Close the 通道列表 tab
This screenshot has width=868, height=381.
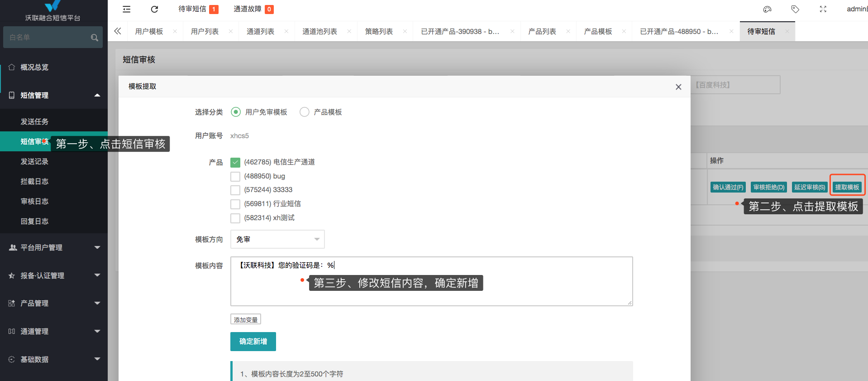coord(286,31)
